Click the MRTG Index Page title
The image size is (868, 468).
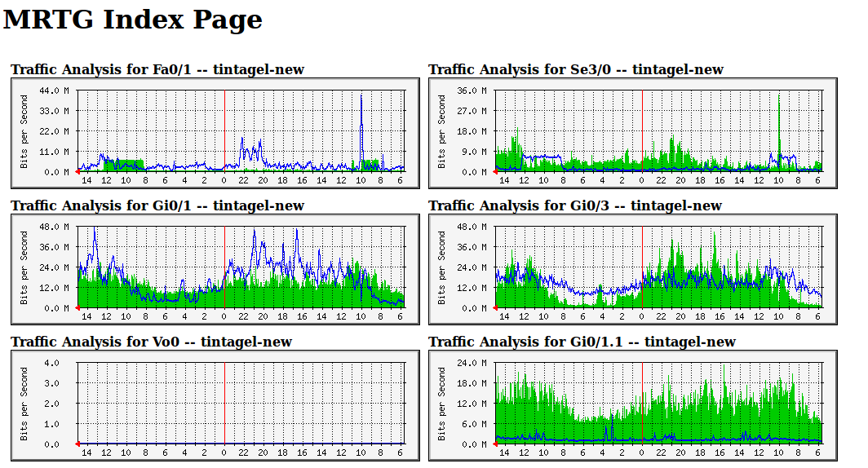coord(133,20)
